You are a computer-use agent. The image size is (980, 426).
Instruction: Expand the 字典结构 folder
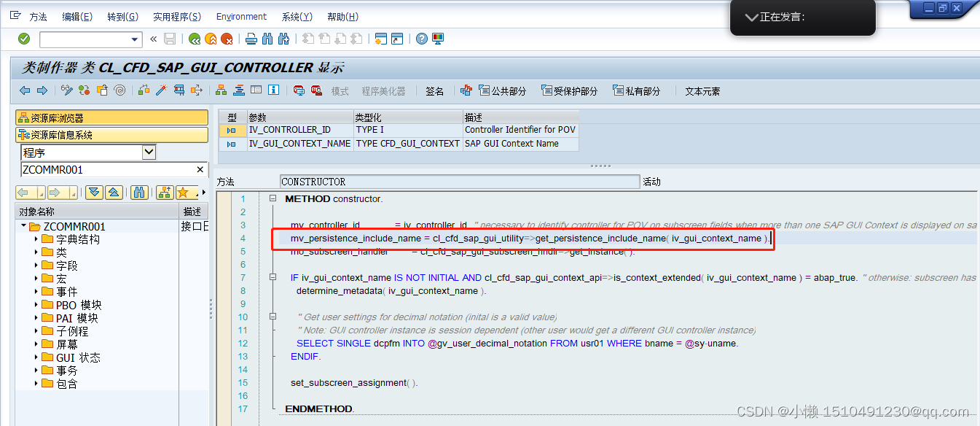point(36,240)
